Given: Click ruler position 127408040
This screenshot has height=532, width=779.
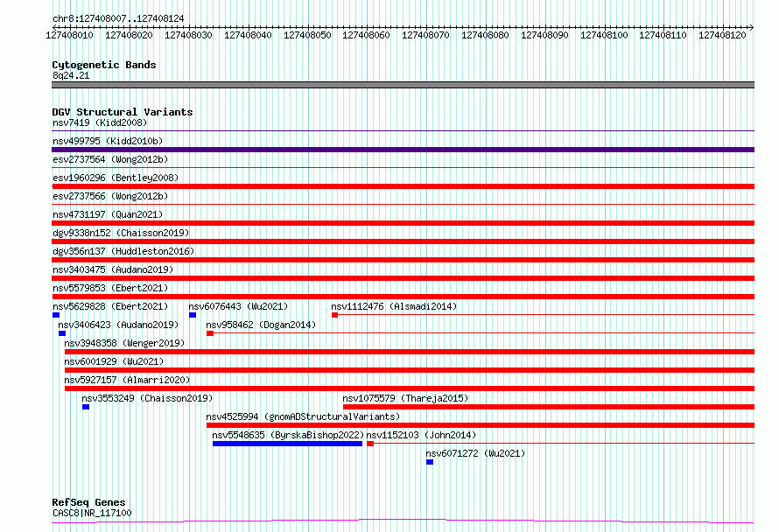Looking at the screenshot, I should pyautogui.click(x=248, y=35).
